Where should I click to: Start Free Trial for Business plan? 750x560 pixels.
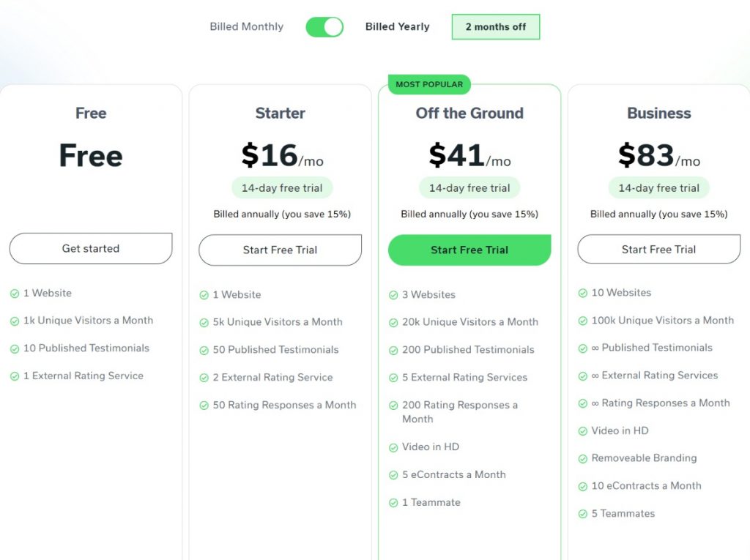[x=659, y=249]
